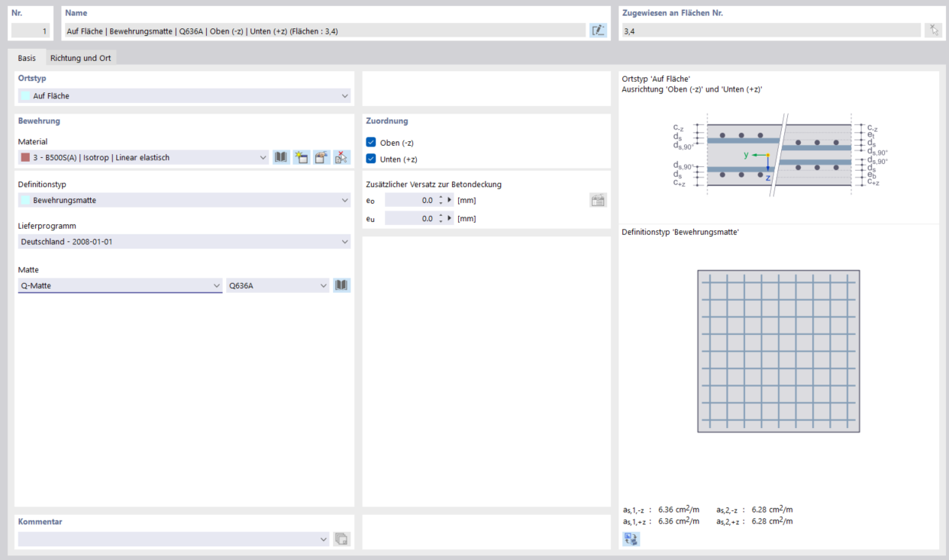
Task: Click the concrete cover offset settings icon
Action: (598, 201)
